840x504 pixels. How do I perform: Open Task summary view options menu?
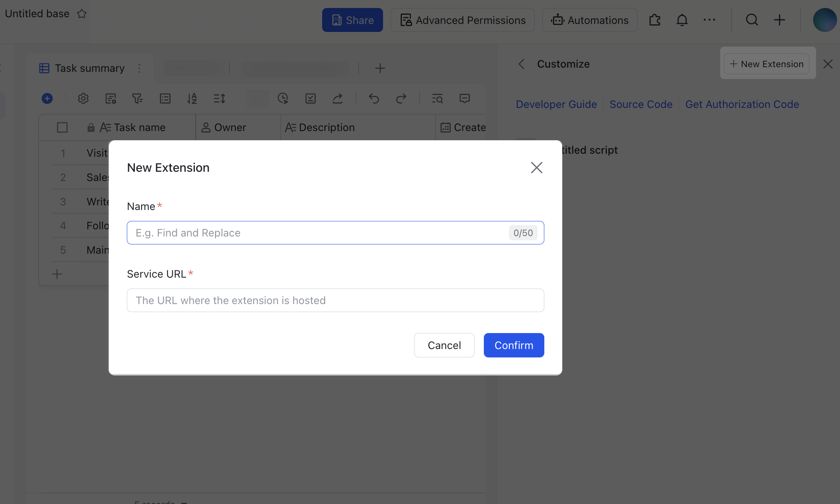tap(139, 68)
